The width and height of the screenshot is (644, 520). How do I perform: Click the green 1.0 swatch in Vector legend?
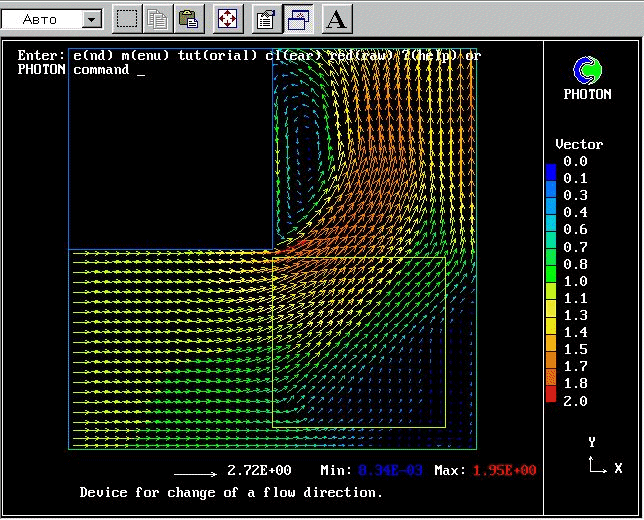[x=551, y=275]
